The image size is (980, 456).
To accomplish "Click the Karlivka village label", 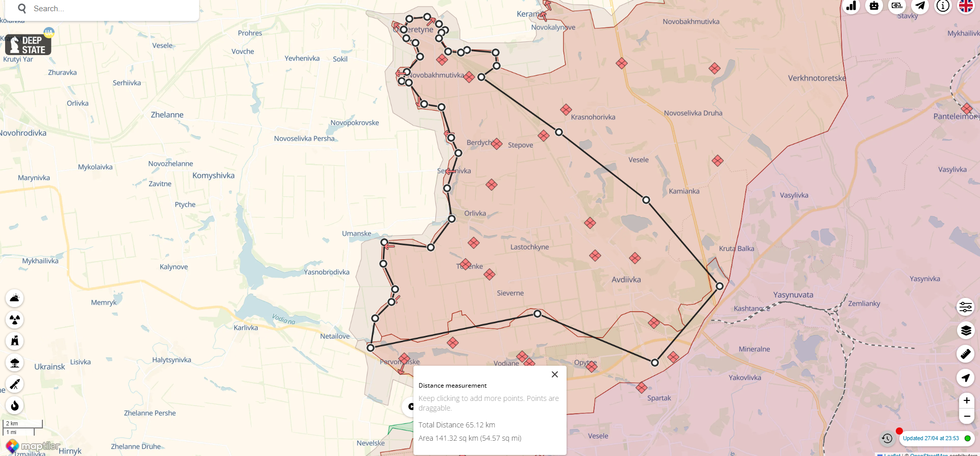I will (246, 327).
